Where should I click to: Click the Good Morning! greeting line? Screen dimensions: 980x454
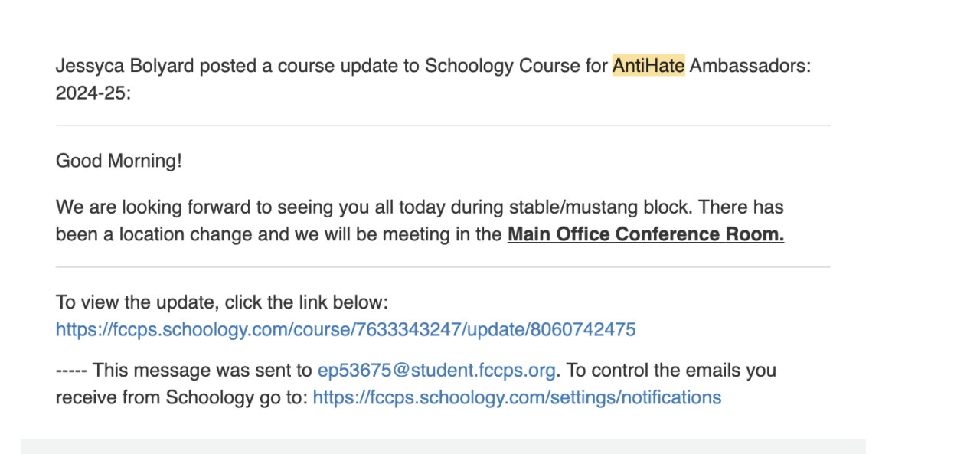(119, 162)
